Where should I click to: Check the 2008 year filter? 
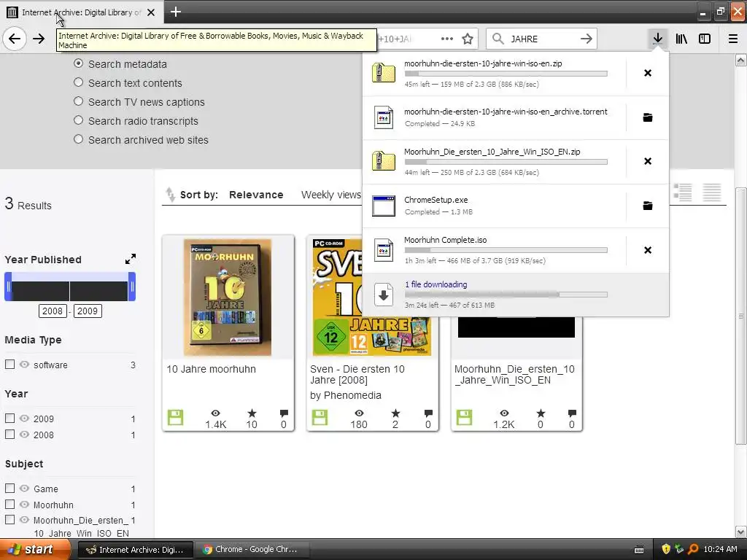click(9, 435)
